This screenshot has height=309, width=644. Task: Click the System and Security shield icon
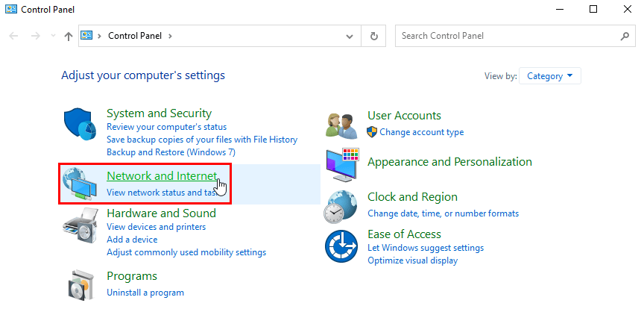[x=80, y=124]
